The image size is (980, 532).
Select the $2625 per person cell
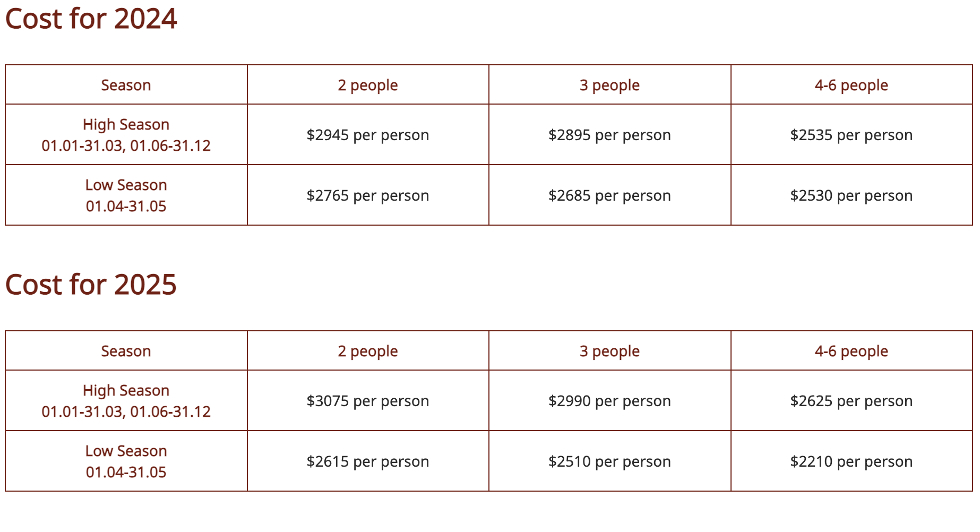click(851, 401)
